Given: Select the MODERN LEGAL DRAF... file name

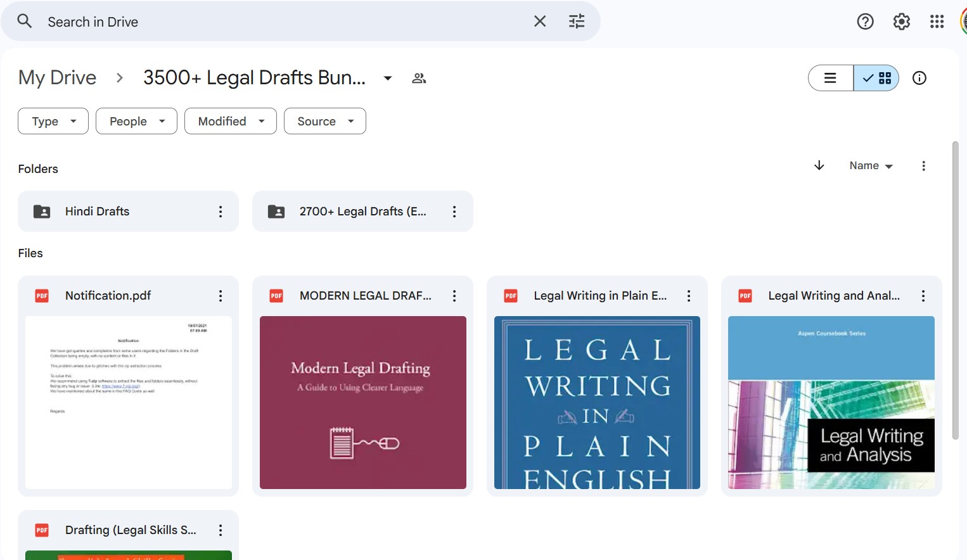Looking at the screenshot, I should (366, 296).
